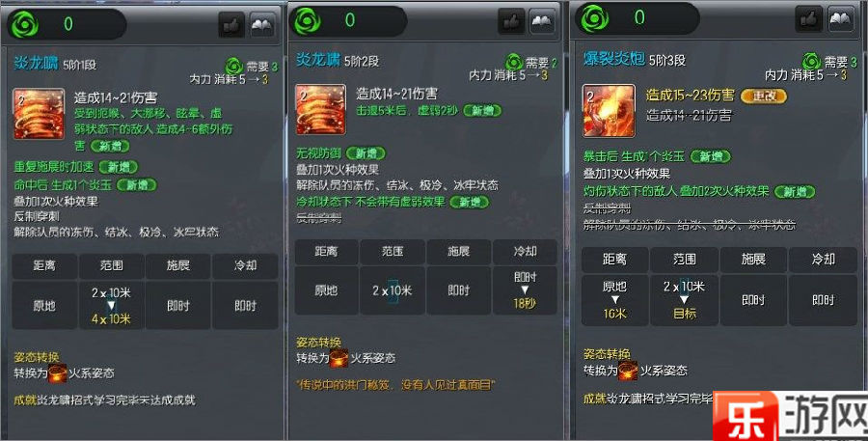The width and height of the screenshot is (868, 441).
Task: Click 火系姿态 flame icon in third panel
Action: click(x=628, y=371)
